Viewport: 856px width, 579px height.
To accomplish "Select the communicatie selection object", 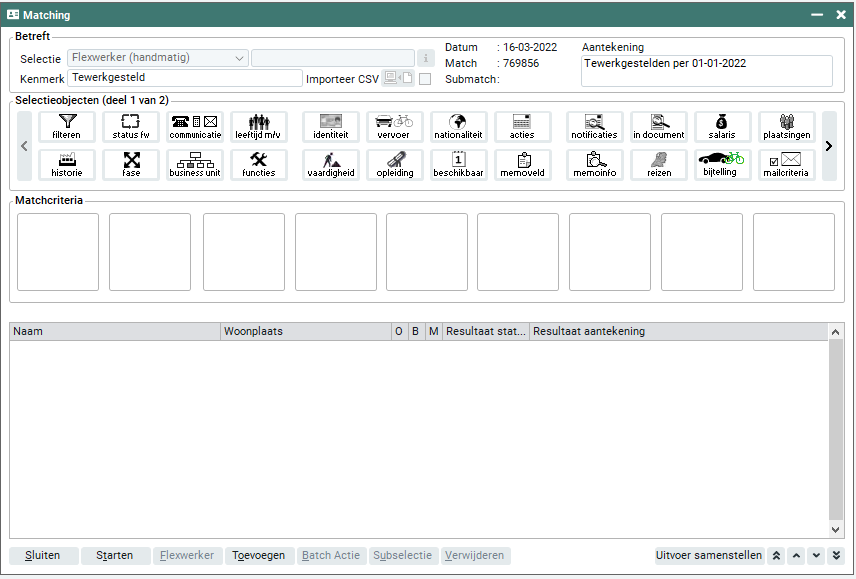I will (195, 127).
